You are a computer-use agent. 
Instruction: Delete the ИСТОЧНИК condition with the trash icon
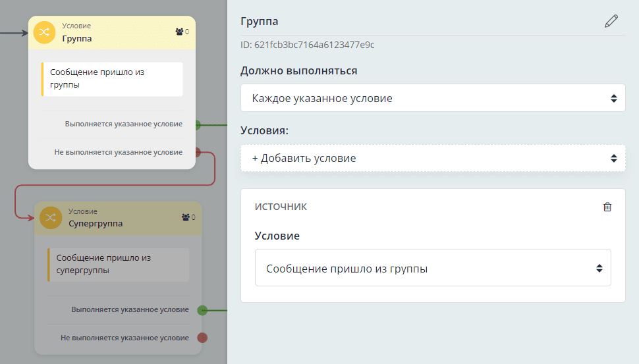click(607, 207)
